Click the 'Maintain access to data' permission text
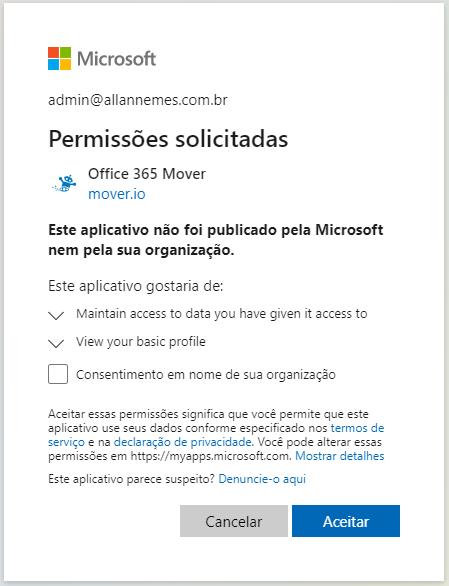 point(222,314)
